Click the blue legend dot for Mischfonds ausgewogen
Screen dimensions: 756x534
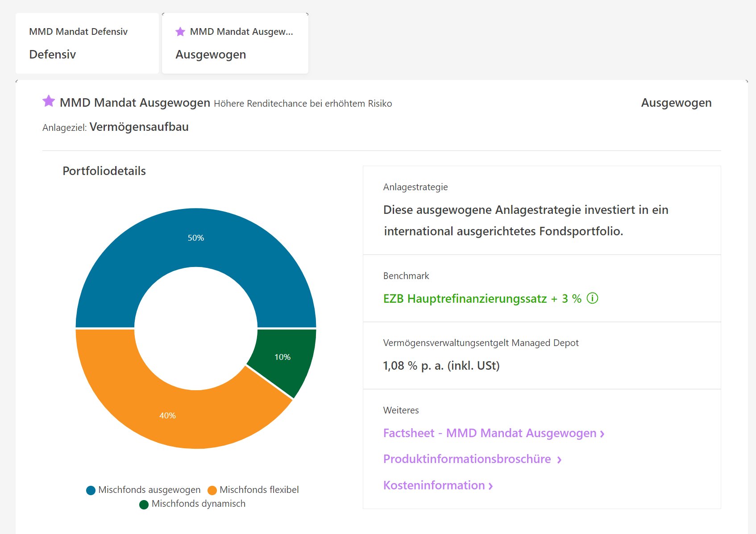(91, 490)
